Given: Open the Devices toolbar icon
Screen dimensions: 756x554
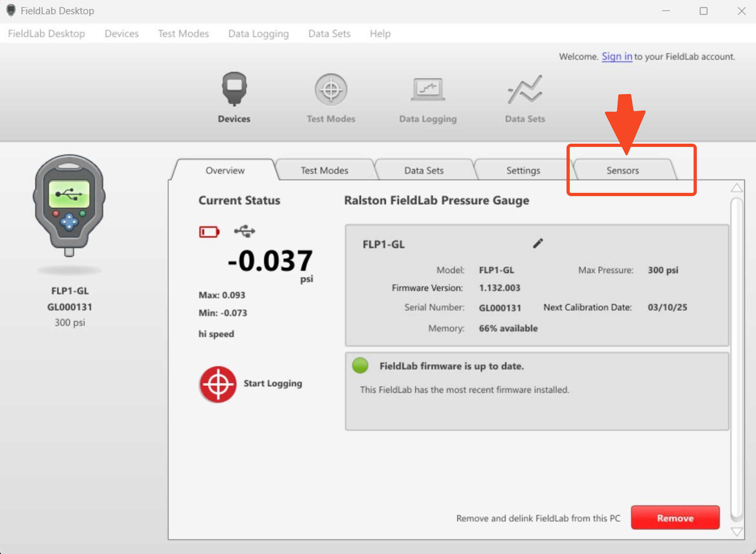Looking at the screenshot, I should pyautogui.click(x=234, y=89).
